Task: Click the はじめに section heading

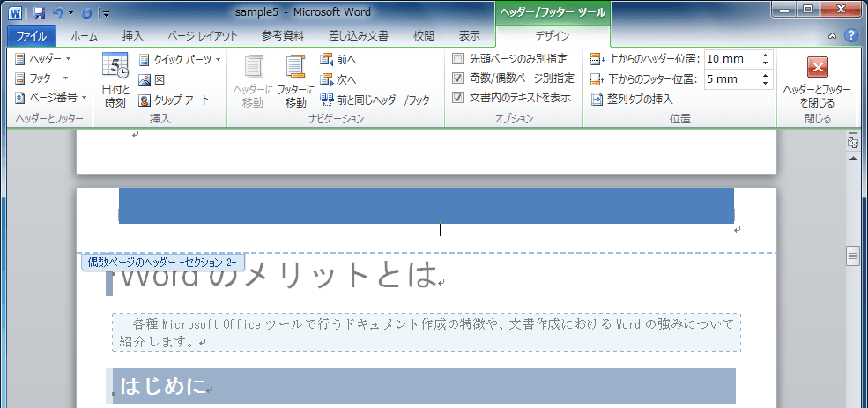Action: (163, 386)
